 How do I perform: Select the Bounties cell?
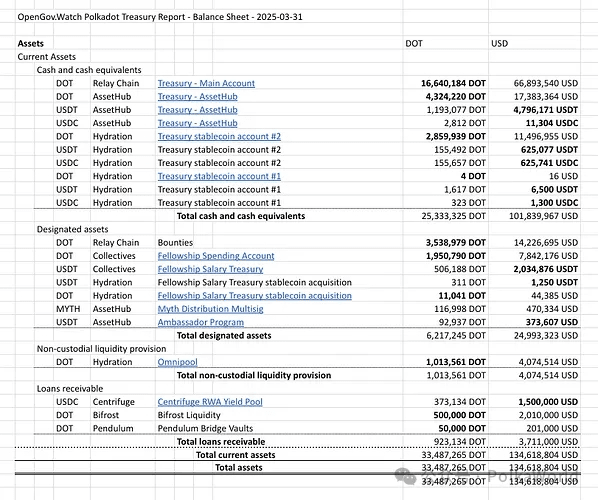[x=175, y=243]
